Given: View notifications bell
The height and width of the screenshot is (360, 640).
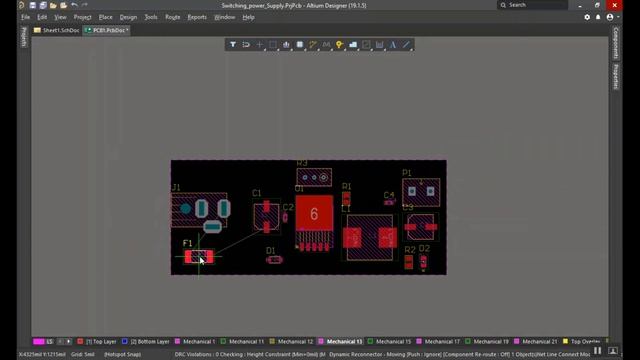Looking at the screenshot, I should (x=598, y=17).
